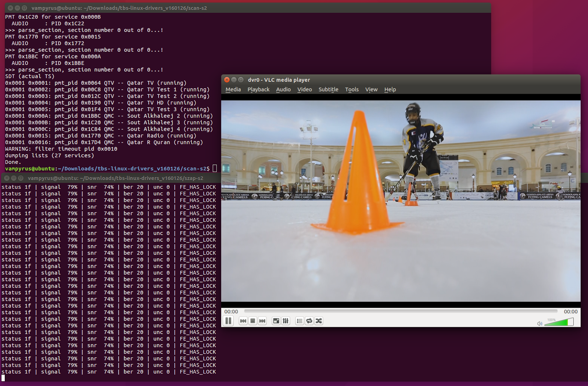Screen dimensions: 588x386
Task: Skip to previous media in VLC
Action: pyautogui.click(x=243, y=321)
